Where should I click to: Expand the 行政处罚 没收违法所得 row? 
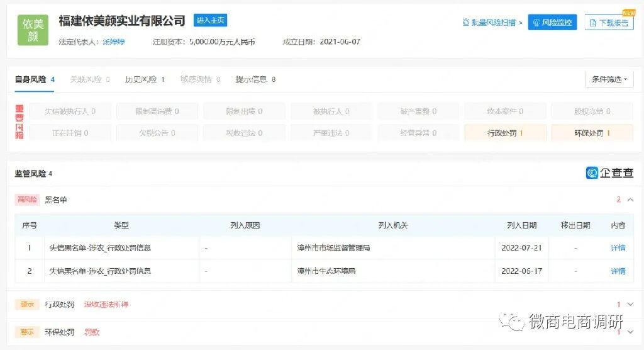coord(630,304)
